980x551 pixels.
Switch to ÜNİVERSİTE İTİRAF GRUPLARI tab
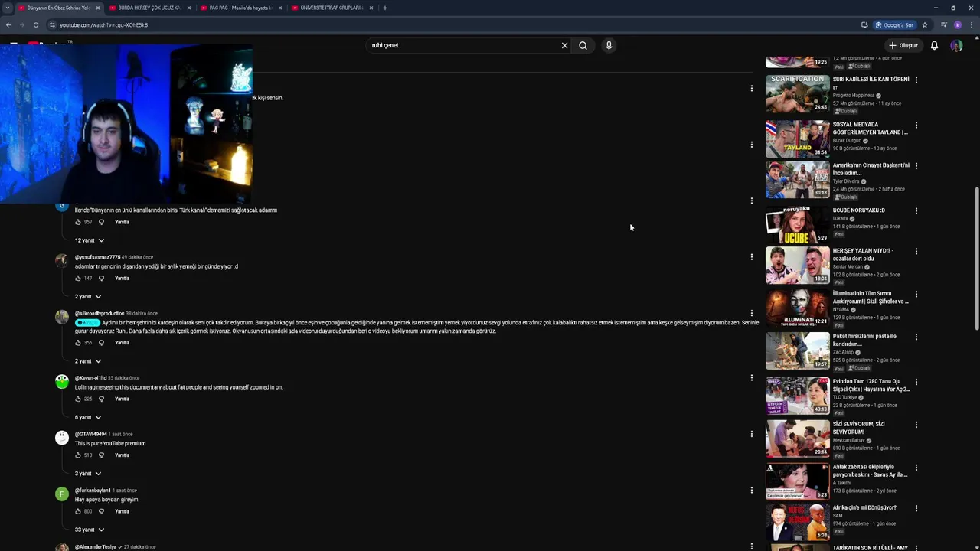[x=329, y=8]
